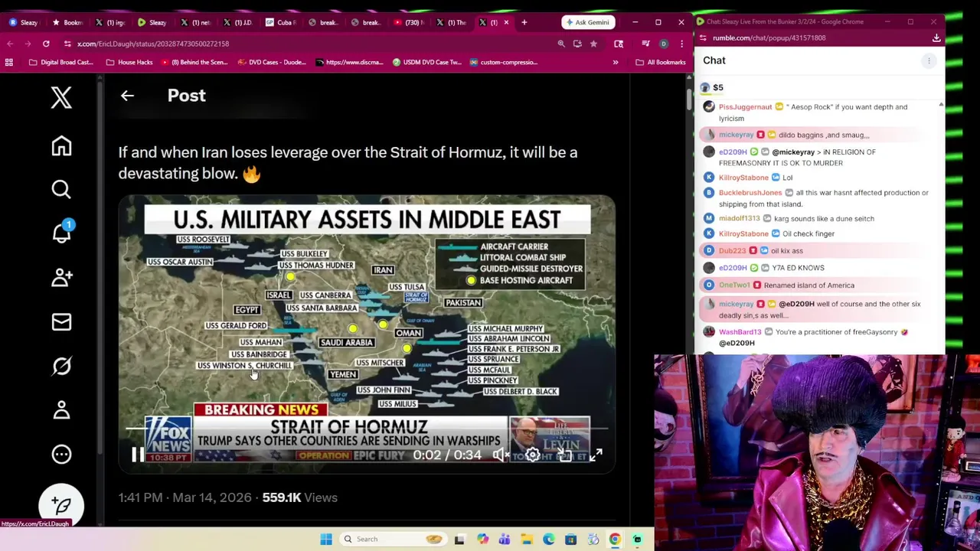Open the custom-compressio bookmark
Viewport: 980px width, 551px height.
[504, 62]
